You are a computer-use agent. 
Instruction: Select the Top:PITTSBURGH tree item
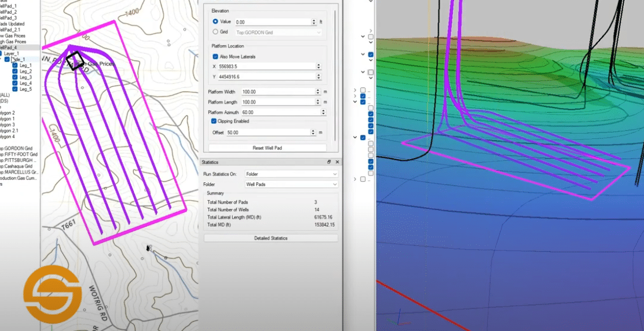click(x=18, y=160)
